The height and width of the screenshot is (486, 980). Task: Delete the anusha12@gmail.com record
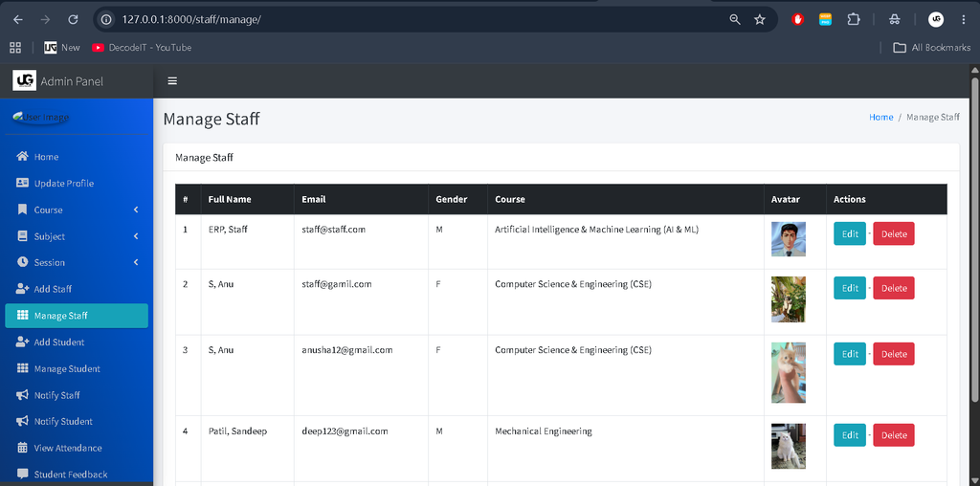(x=894, y=354)
